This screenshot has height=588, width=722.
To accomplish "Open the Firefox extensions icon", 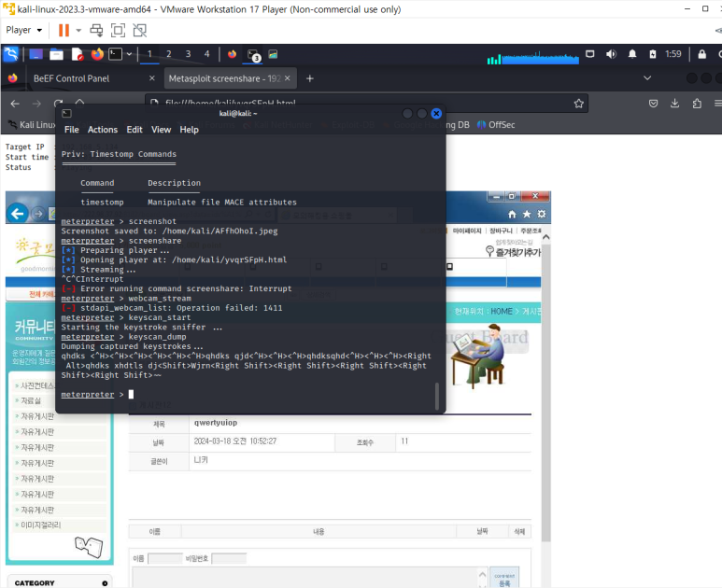I will tap(697, 104).
